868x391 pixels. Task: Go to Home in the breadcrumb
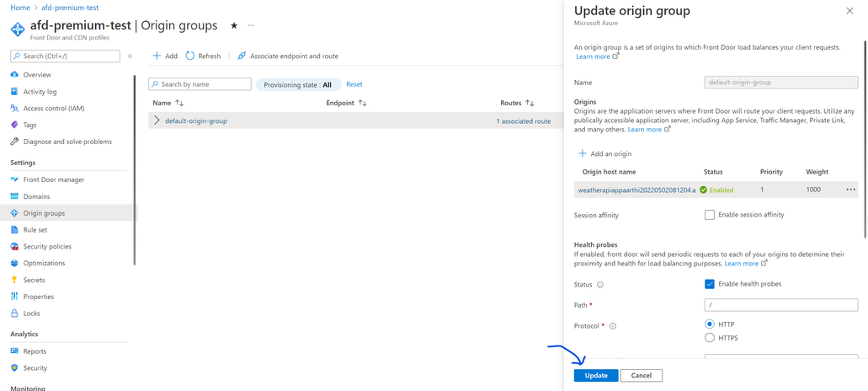click(x=20, y=8)
